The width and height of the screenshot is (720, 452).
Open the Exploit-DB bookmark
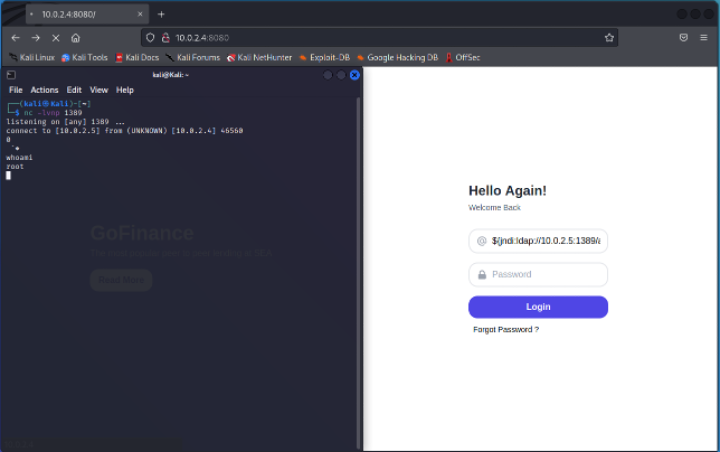[x=324, y=57]
